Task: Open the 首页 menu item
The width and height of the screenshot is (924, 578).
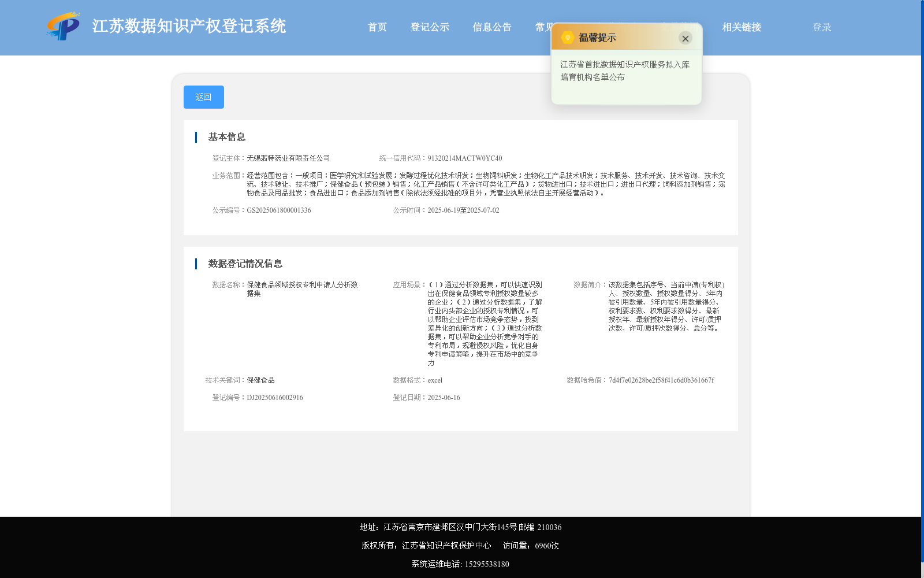Action: pos(377,27)
